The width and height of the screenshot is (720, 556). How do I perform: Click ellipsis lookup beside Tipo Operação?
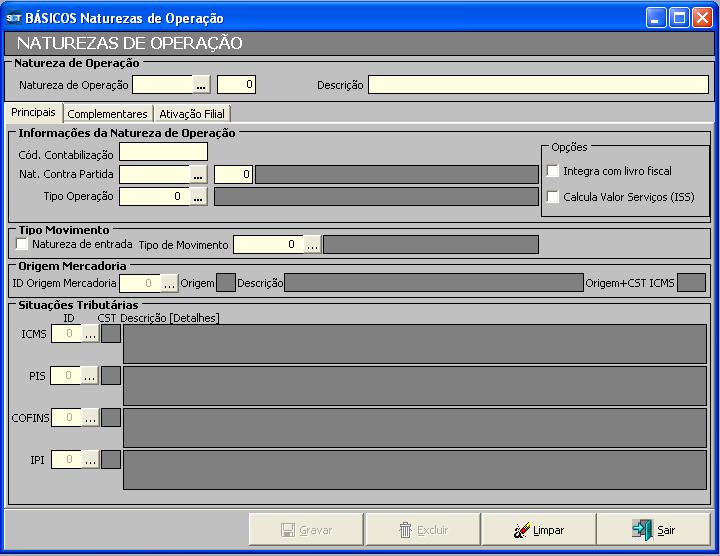tap(198, 197)
